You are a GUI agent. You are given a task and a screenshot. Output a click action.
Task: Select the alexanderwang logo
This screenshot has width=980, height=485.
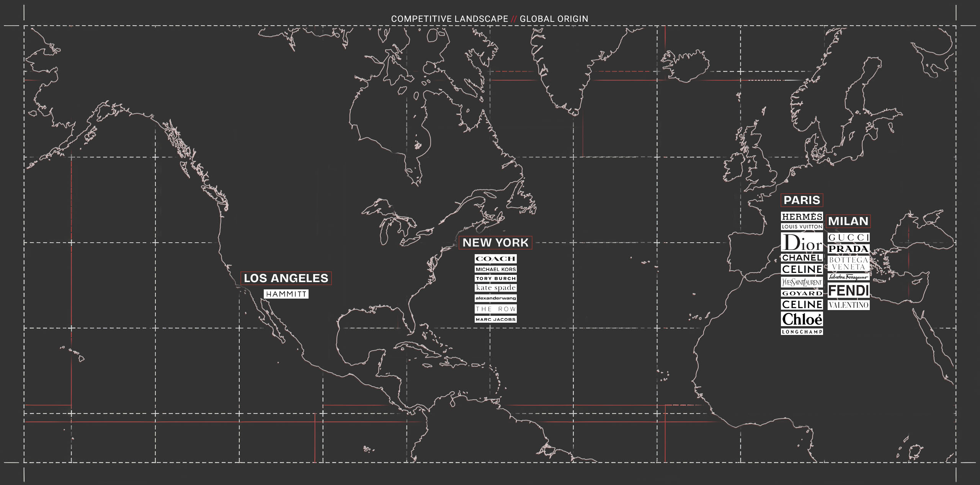[x=495, y=298]
